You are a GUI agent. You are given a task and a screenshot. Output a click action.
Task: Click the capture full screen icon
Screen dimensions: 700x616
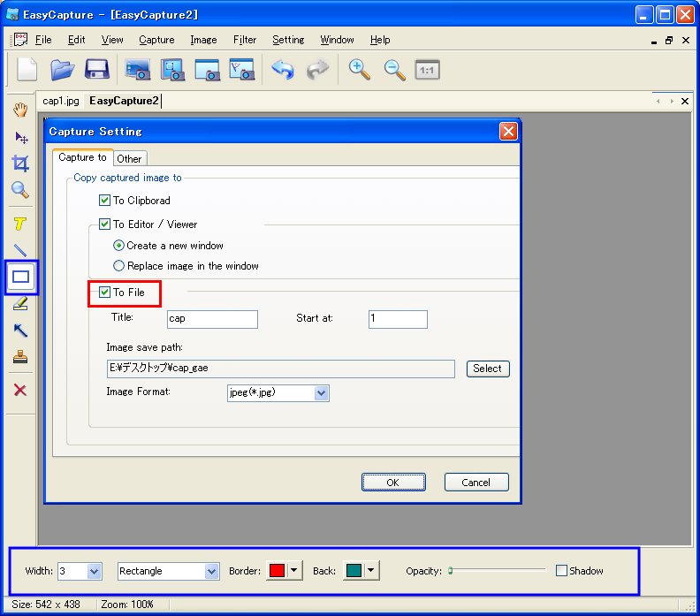[x=138, y=70]
